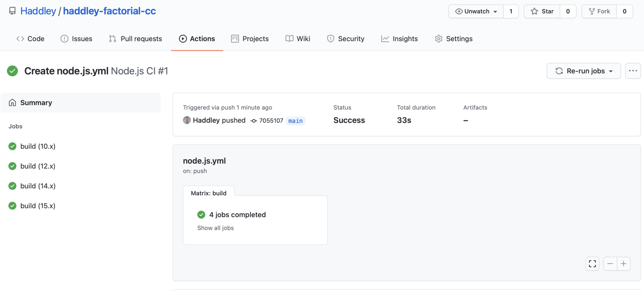Open the build (15.x) job
Screen dimensions: 644x291
point(38,206)
